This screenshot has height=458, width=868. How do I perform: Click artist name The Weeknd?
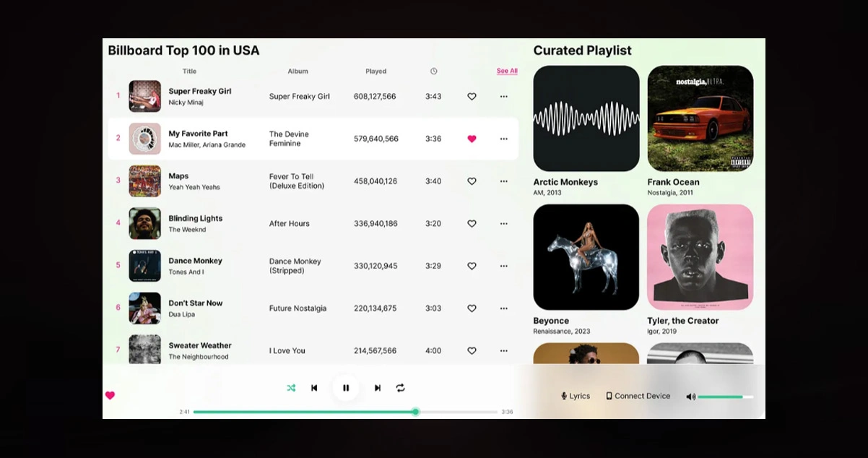click(x=187, y=230)
